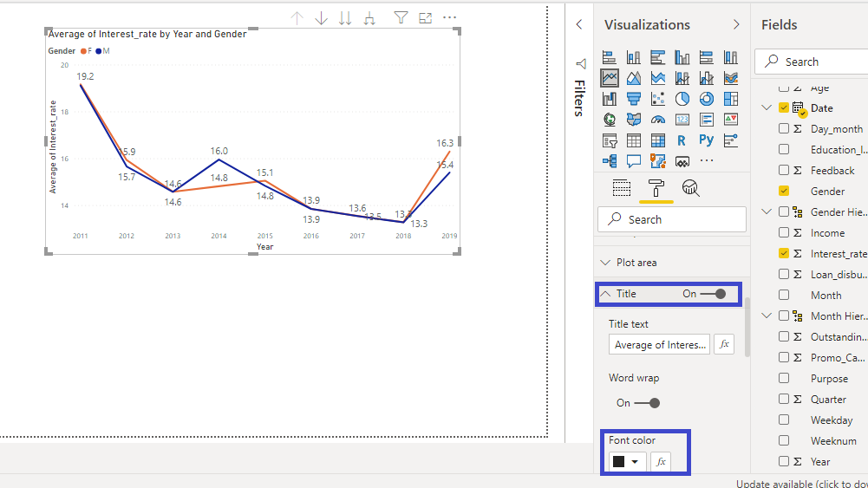Turn off the Title toggle
This screenshot has width=868, height=488.
pyautogui.click(x=715, y=294)
